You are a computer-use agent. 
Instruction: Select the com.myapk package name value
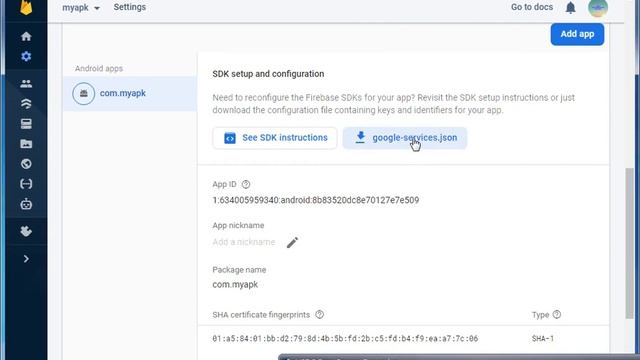(x=235, y=284)
